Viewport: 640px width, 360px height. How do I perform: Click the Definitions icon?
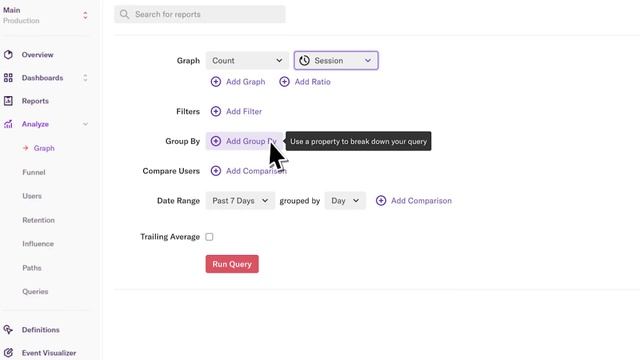coord(8,329)
